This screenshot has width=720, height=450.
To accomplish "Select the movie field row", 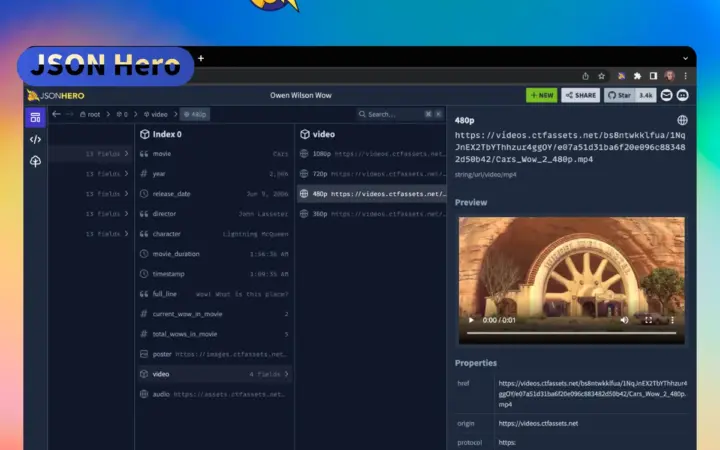I will pyautogui.click(x=214, y=154).
